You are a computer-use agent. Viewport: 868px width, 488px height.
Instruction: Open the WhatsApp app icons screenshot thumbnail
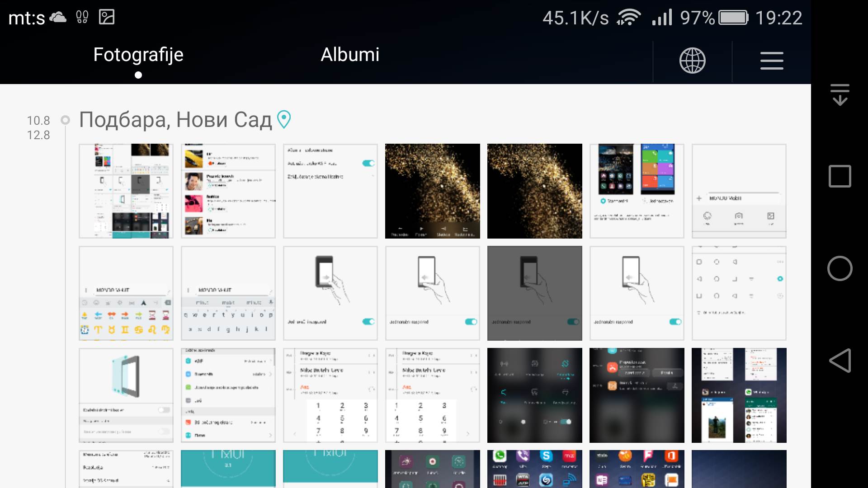[x=534, y=469]
